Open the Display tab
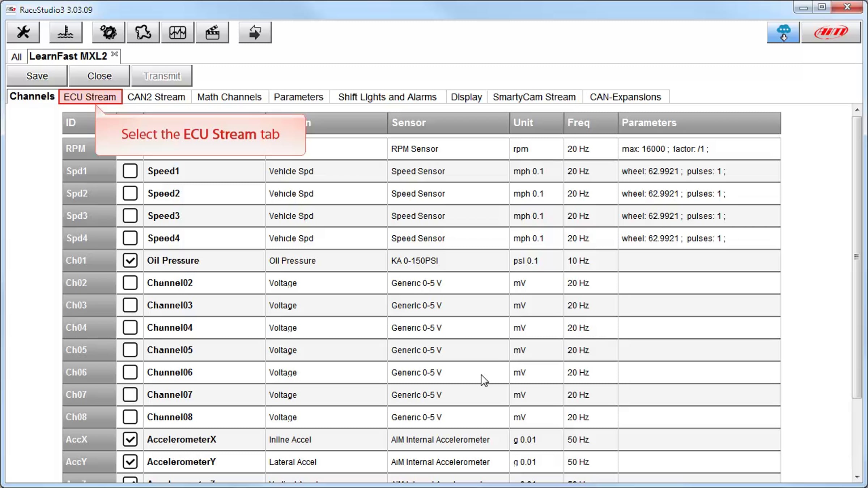The image size is (868, 488). (466, 97)
